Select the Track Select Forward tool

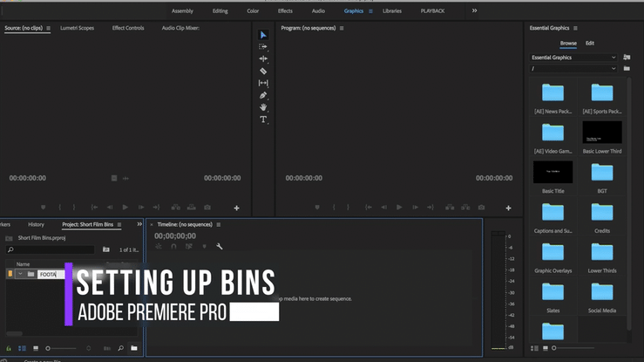point(263,47)
